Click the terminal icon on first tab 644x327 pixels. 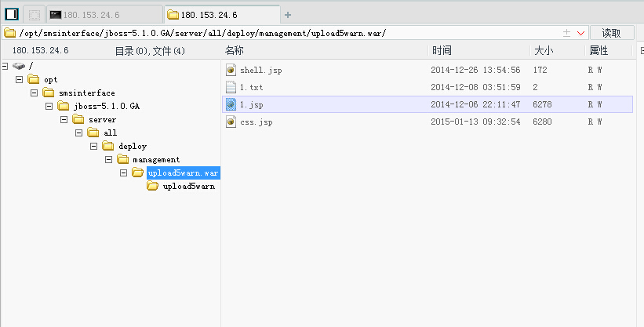56,15
